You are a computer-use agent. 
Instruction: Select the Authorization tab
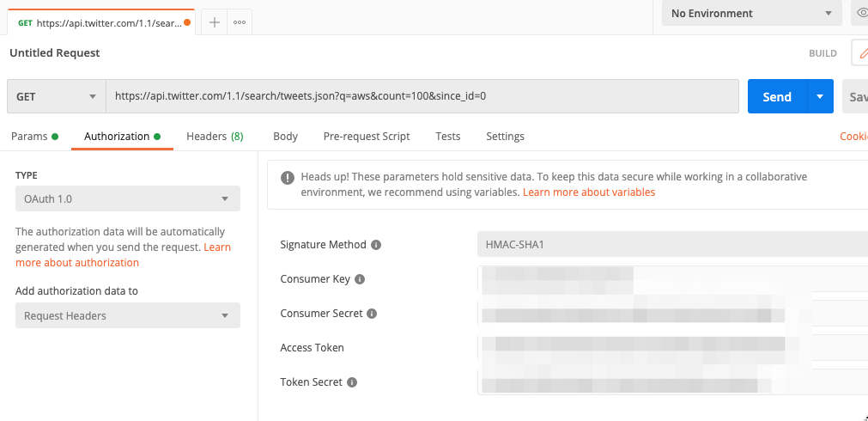(122, 137)
